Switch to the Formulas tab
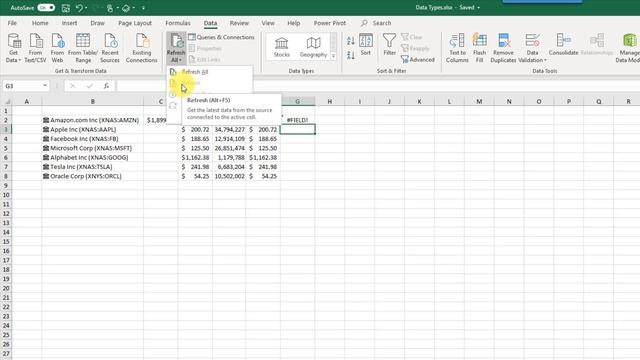This screenshot has height=360, width=640. [x=178, y=23]
